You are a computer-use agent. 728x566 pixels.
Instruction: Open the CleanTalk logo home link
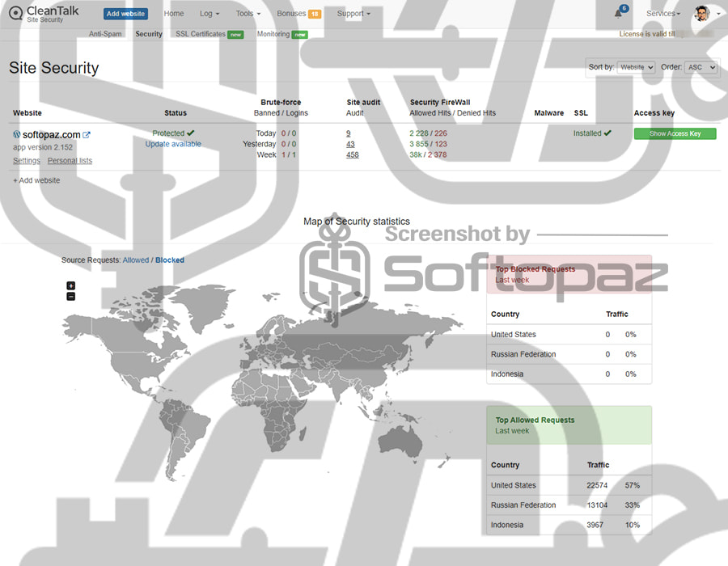[44, 14]
